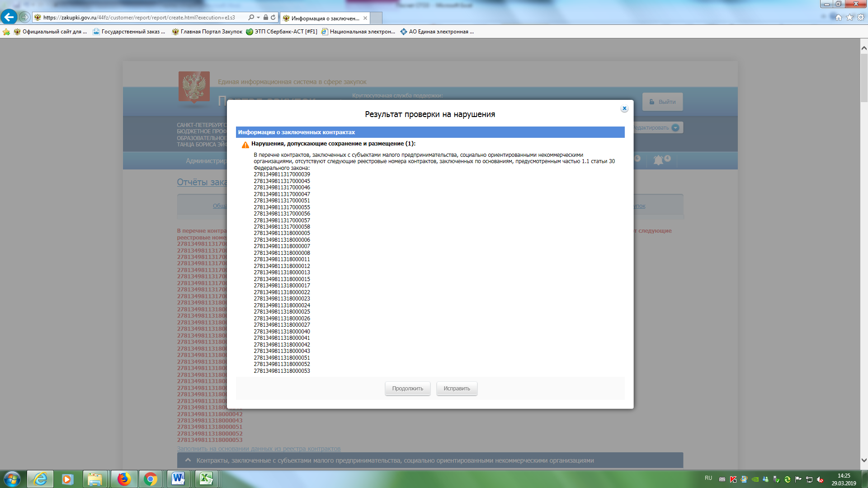Click the refresh page icon

273,18
